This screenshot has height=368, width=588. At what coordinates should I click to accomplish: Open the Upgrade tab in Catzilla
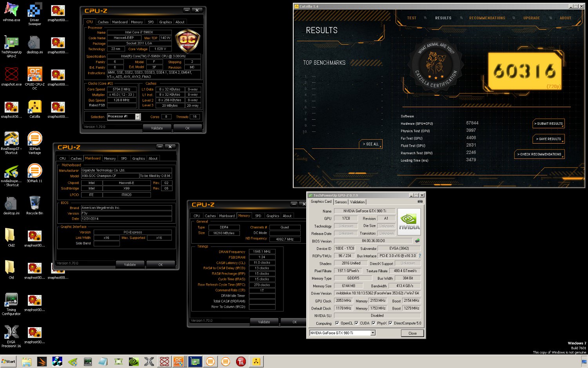tap(532, 18)
